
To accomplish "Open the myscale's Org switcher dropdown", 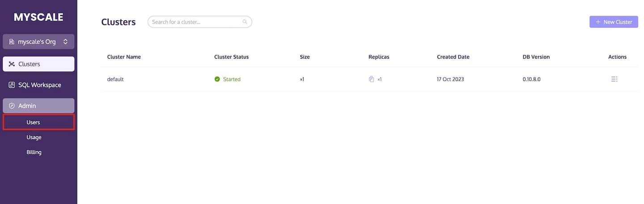I will point(38,42).
